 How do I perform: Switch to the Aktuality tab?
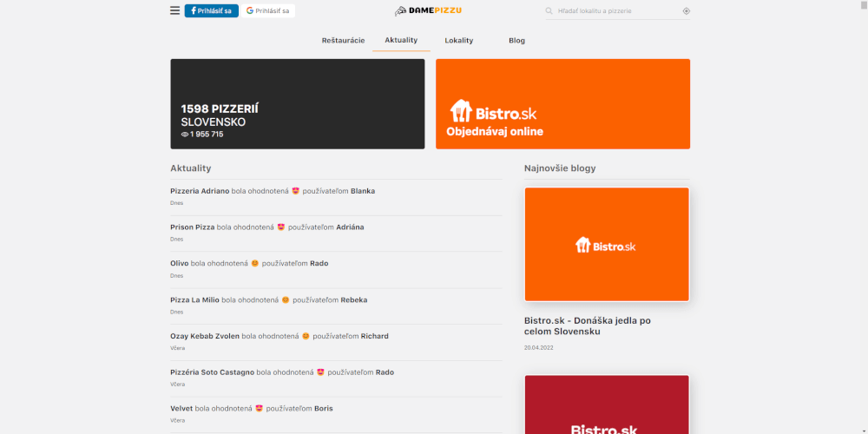(x=401, y=40)
